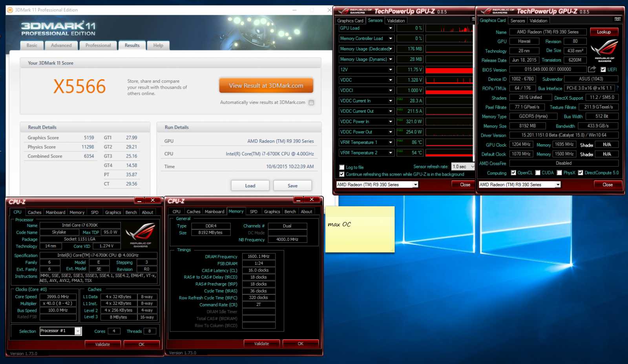Toggle Automatically view results at 3DMark.com checkbox
628x364 pixels.
tap(311, 103)
